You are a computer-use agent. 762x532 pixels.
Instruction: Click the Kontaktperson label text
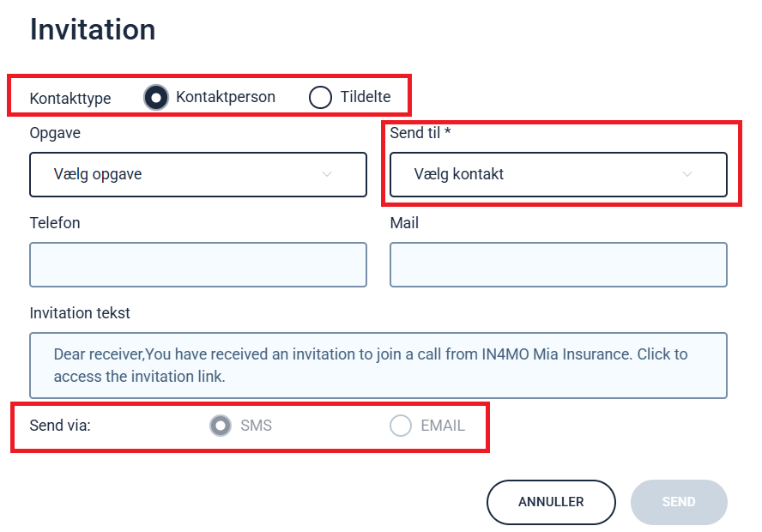tap(226, 97)
